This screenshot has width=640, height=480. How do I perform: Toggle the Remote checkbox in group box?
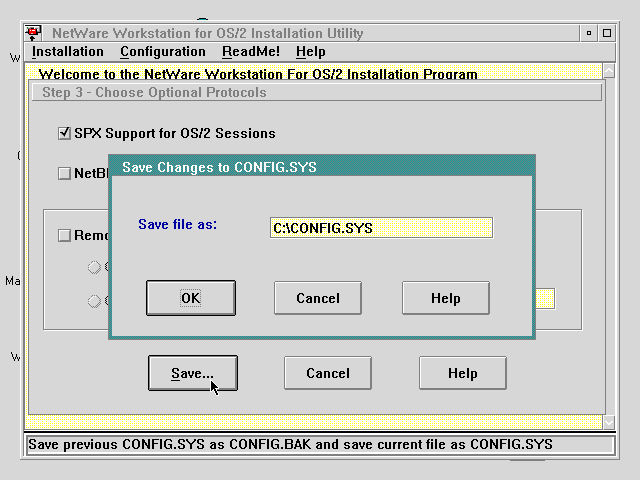[64, 236]
